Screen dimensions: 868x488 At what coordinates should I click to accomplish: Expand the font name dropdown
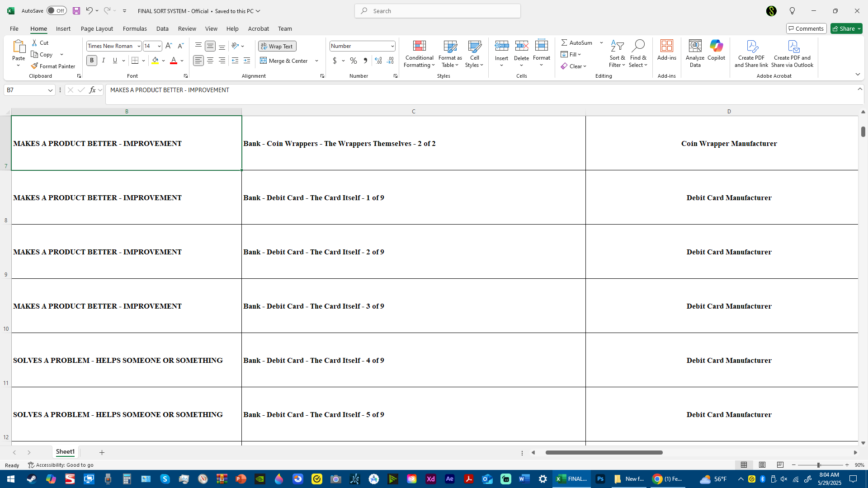pyautogui.click(x=139, y=46)
